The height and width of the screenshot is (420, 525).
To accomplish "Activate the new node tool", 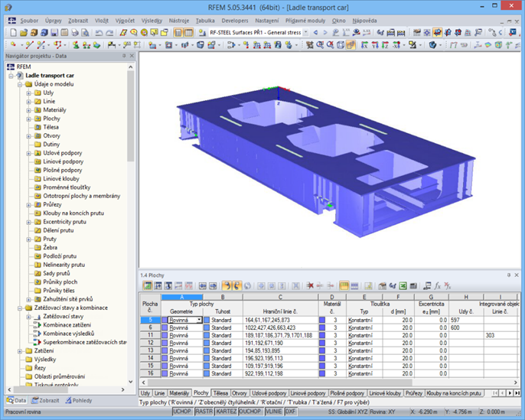I will point(13,44).
